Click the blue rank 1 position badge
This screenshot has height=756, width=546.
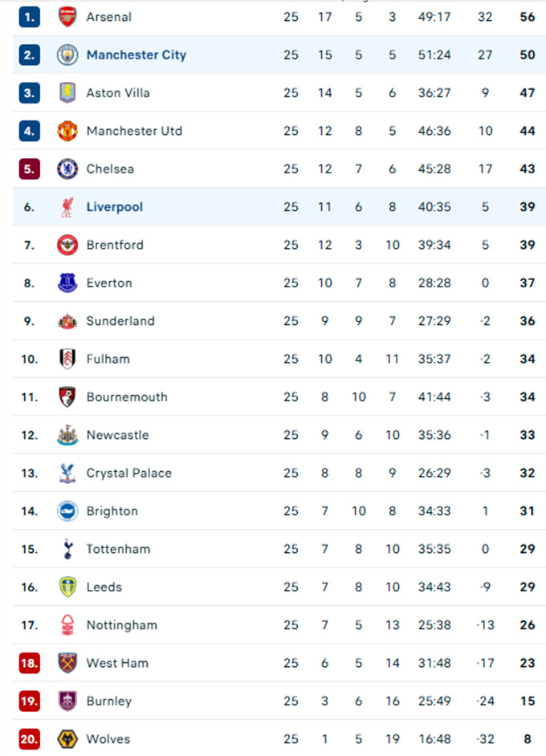pyautogui.click(x=30, y=17)
